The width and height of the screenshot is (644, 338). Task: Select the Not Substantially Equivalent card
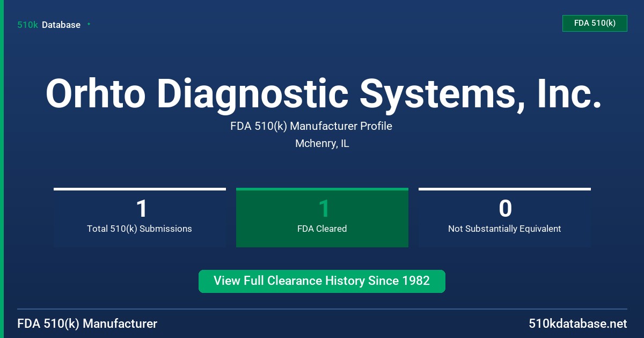pos(504,218)
